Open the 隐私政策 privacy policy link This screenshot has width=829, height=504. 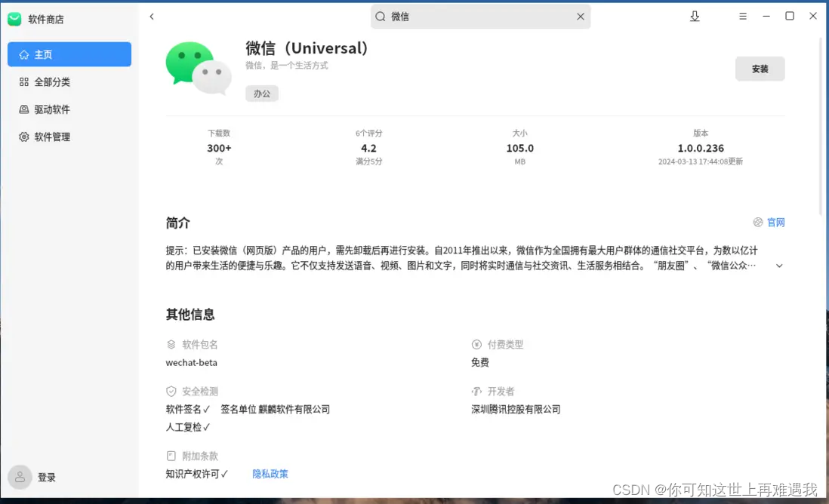(x=270, y=474)
